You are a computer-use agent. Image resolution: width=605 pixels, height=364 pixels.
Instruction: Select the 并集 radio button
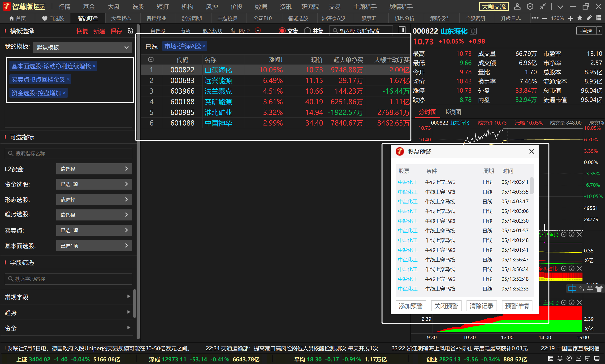307,31
